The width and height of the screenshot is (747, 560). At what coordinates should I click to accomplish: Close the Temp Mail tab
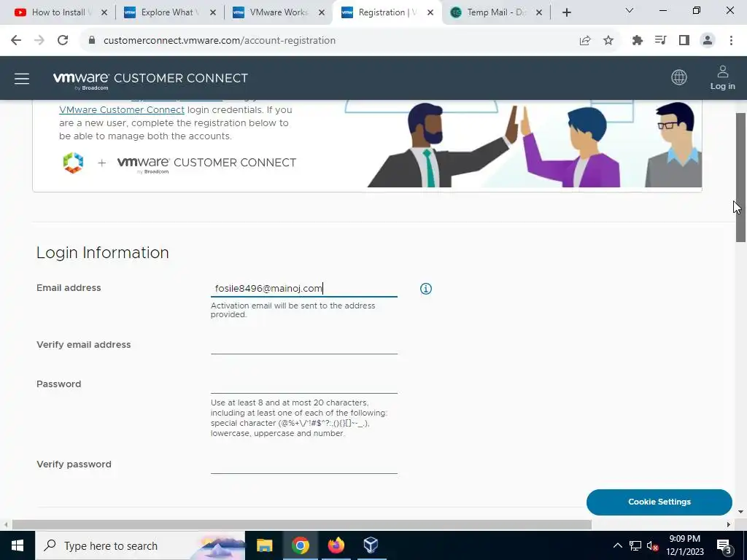tap(539, 12)
